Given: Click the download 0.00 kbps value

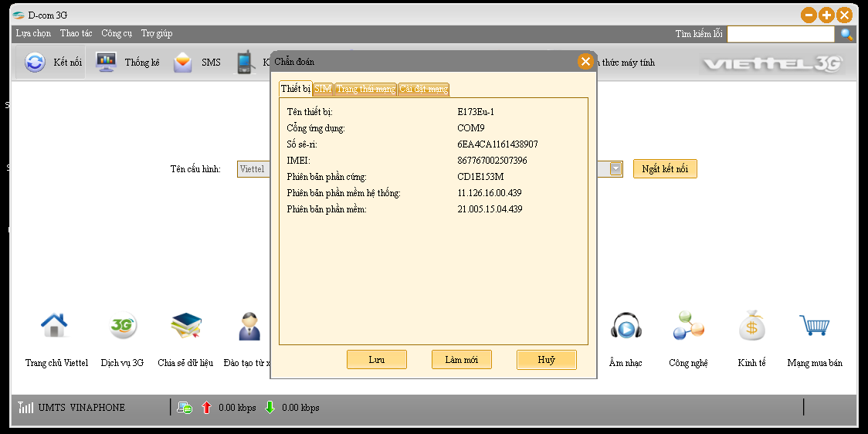Looking at the screenshot, I should [x=300, y=408].
